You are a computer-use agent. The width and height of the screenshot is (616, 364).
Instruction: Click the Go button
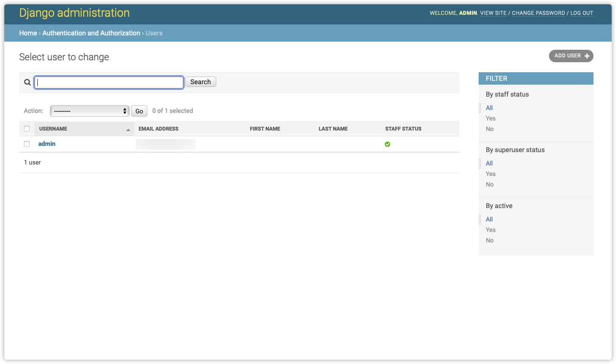139,111
